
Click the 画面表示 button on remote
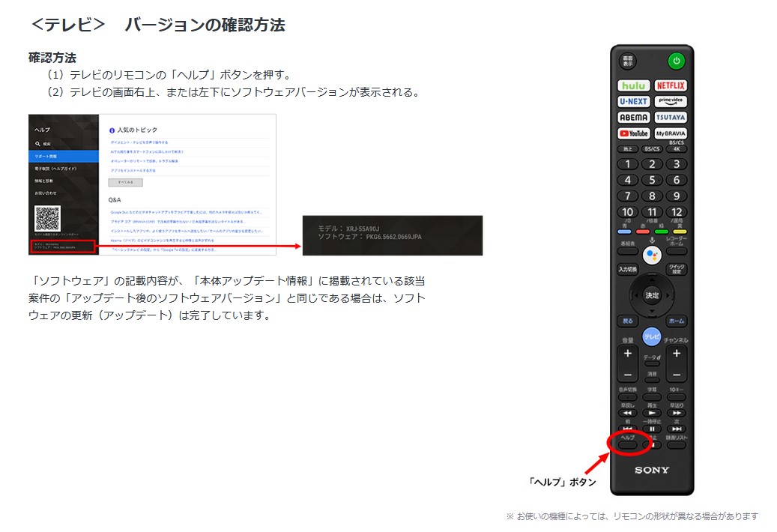click(x=628, y=61)
